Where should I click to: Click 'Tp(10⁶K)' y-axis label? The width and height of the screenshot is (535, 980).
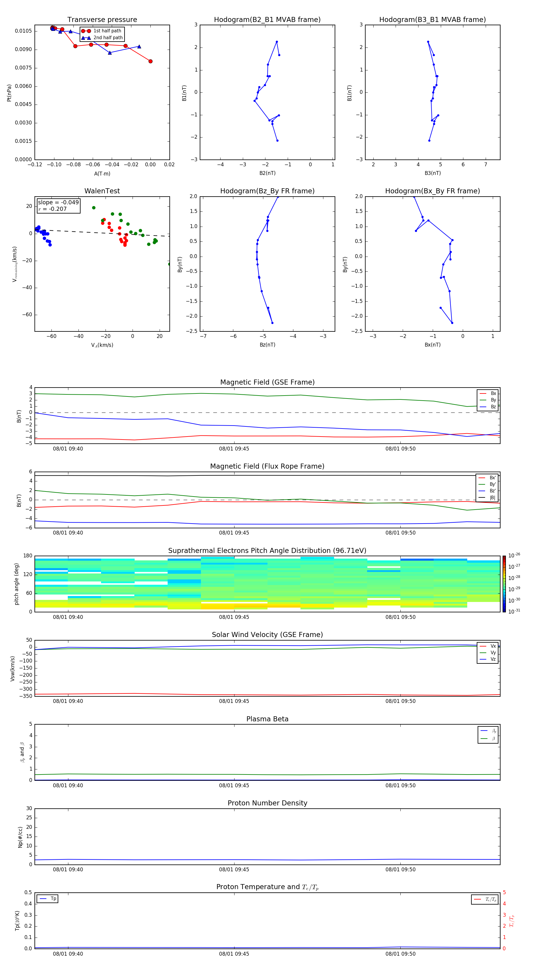(17, 921)
